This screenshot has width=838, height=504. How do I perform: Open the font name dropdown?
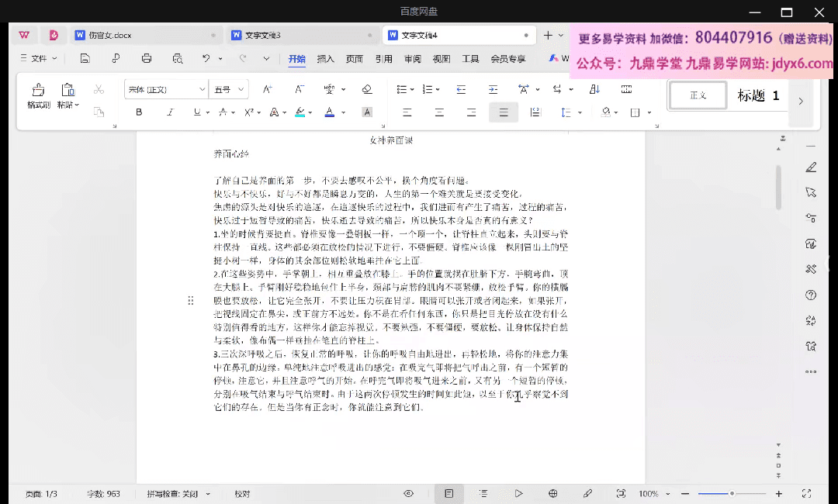coord(202,90)
